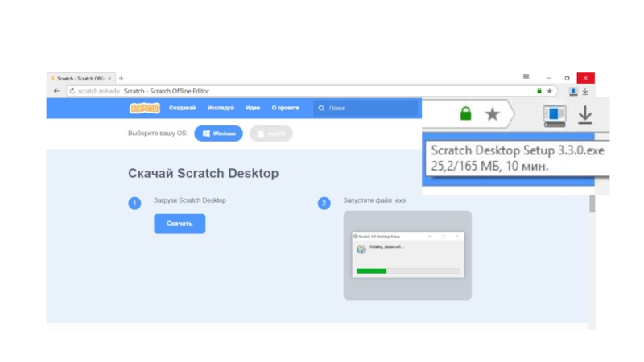Click the page reload icon
644x362 pixels.
click(x=72, y=91)
